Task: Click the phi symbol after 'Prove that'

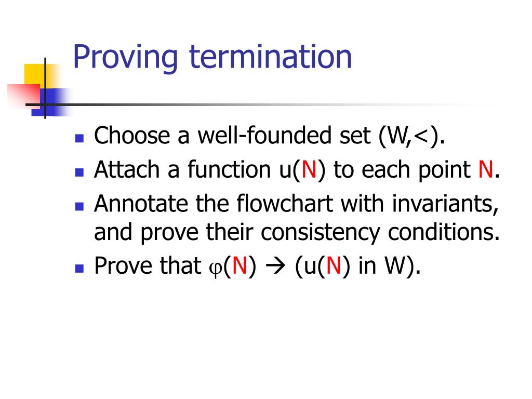Action: (x=216, y=269)
